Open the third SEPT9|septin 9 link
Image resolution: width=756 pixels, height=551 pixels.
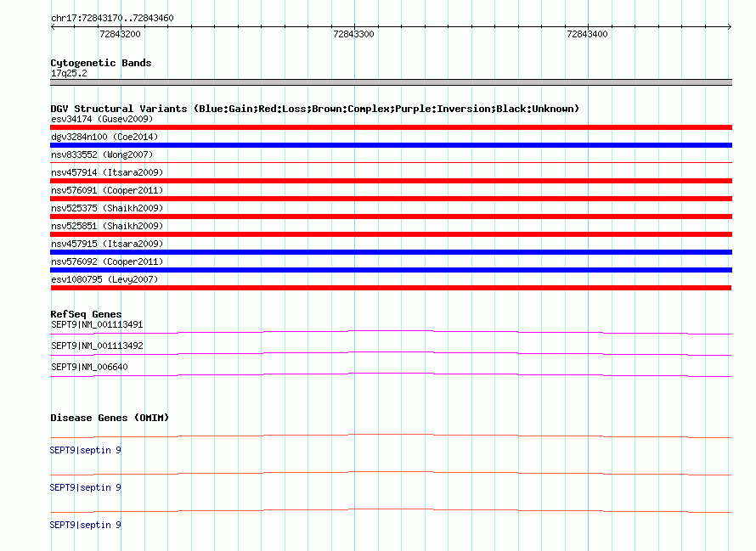[x=85, y=525]
